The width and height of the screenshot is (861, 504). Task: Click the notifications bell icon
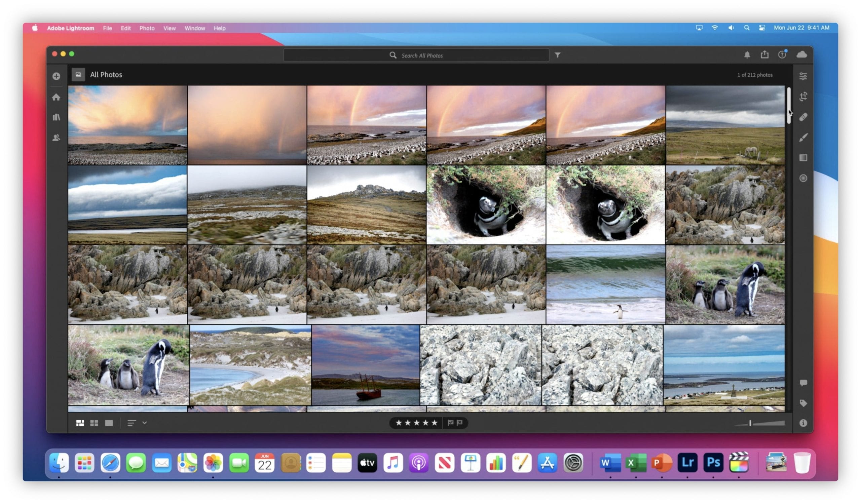point(747,55)
